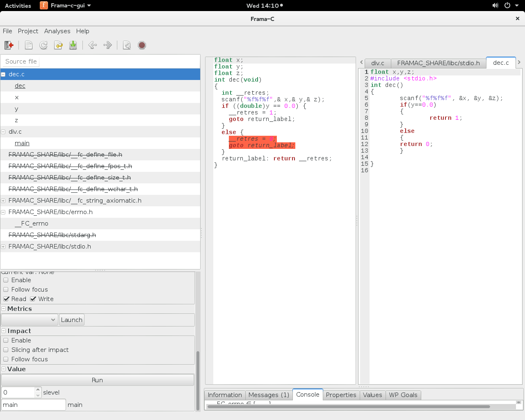Switch to FRAMAC_SHARE/libc/stdio.h tab
Image resolution: width=525 pixels, height=420 pixels.
click(438, 63)
